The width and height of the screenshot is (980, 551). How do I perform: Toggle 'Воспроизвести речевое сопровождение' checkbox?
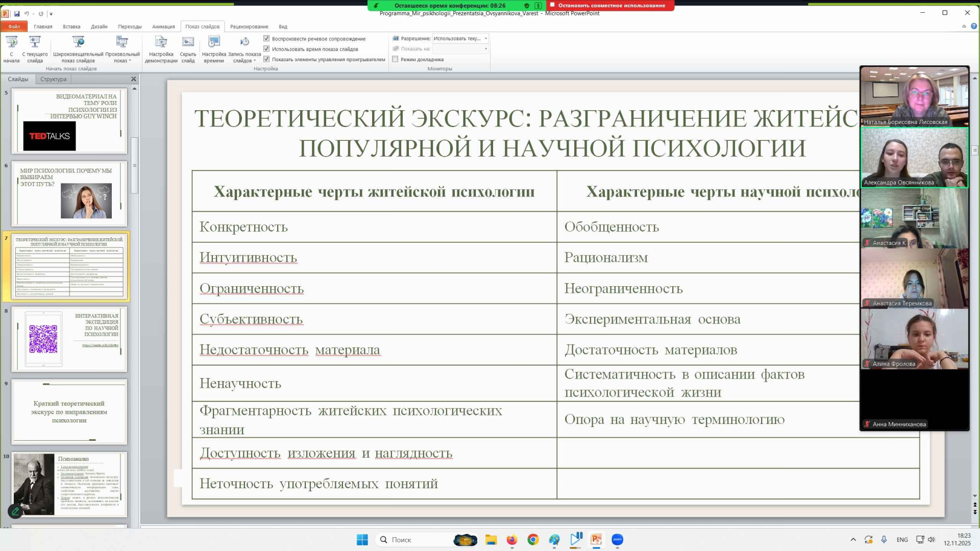pyautogui.click(x=266, y=38)
